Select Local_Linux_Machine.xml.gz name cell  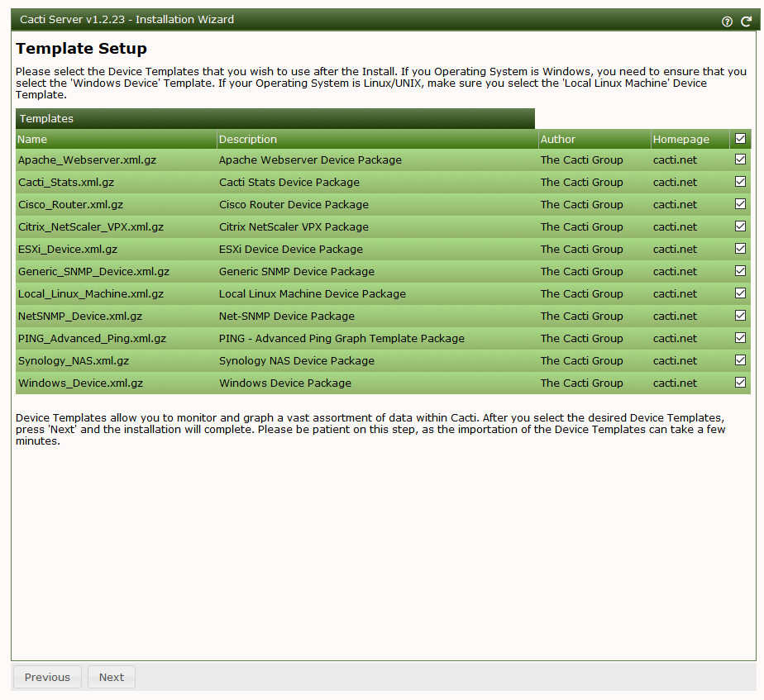(91, 293)
